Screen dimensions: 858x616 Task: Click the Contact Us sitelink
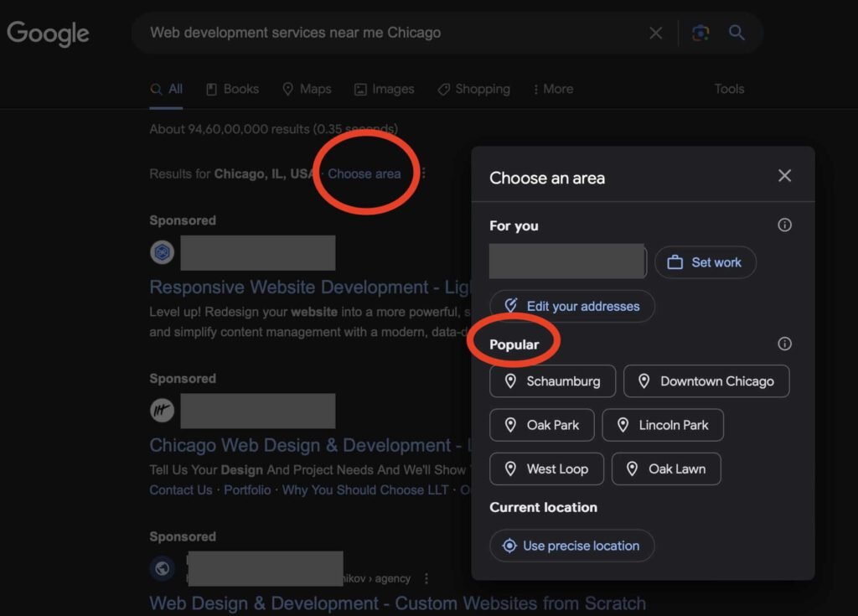click(181, 490)
